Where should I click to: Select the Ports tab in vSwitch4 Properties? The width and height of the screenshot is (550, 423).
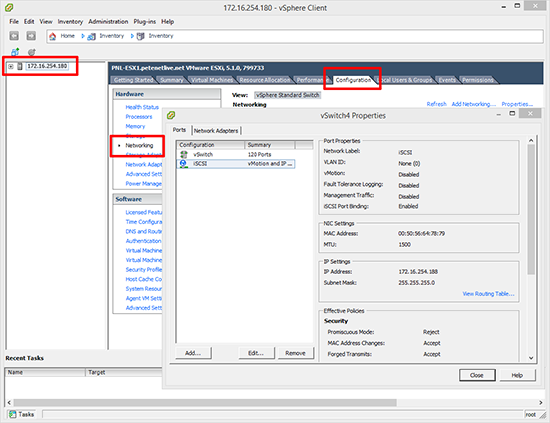[179, 130]
